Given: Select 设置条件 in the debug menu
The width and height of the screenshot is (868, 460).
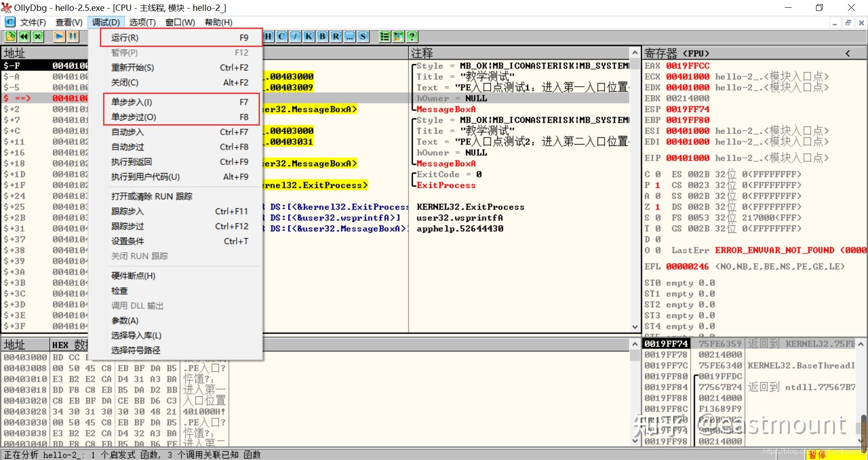Looking at the screenshot, I should (129, 241).
